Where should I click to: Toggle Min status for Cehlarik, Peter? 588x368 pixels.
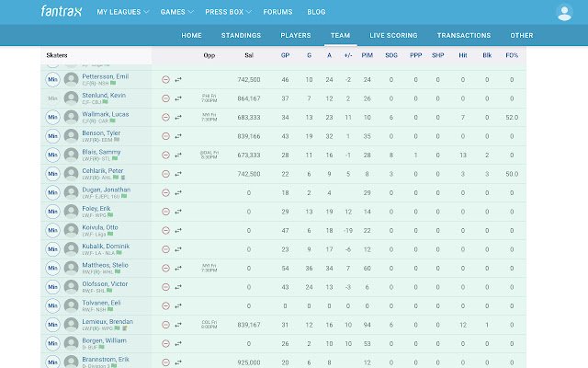pyautogui.click(x=53, y=174)
